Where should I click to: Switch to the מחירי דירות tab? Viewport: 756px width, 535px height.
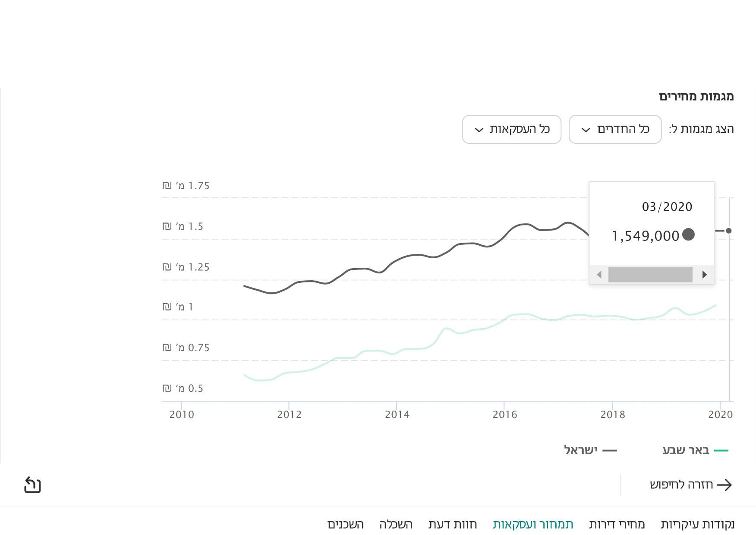pos(617,524)
